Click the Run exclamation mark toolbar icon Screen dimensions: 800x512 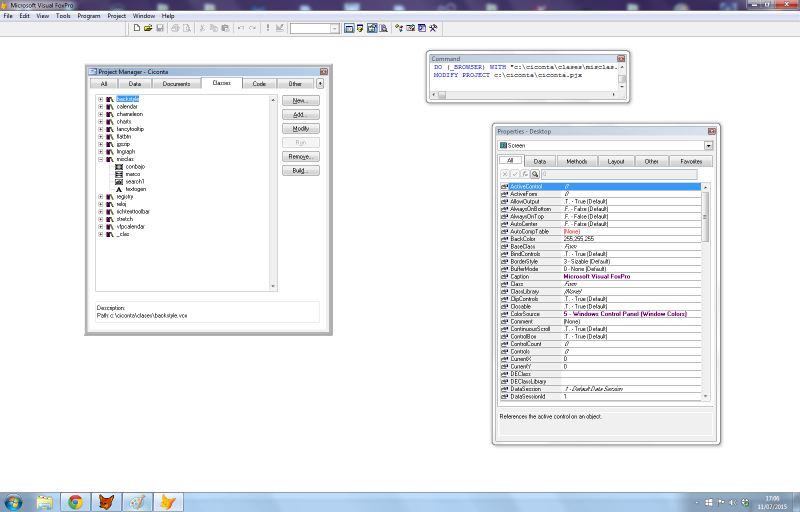coord(267,29)
